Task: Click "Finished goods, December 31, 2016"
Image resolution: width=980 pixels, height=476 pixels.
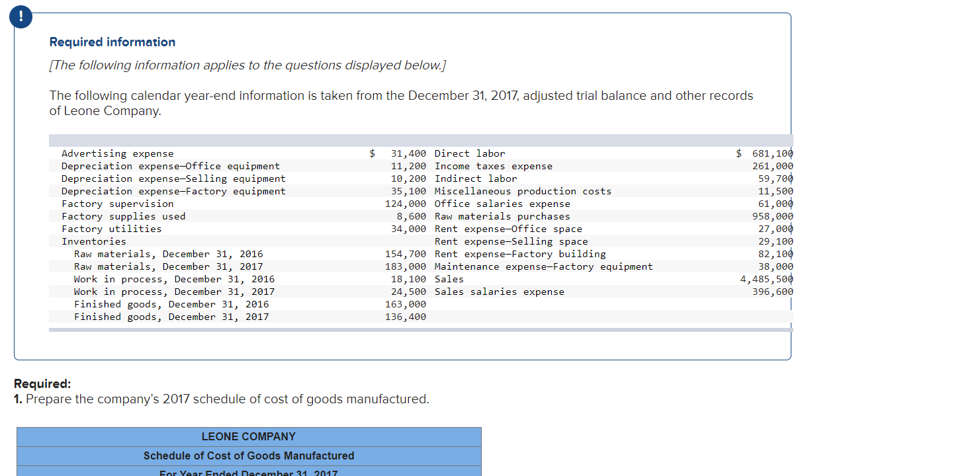Action: point(172,304)
